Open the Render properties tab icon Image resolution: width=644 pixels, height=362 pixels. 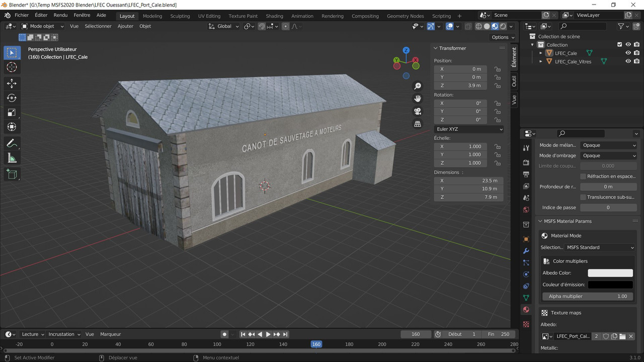(x=526, y=162)
